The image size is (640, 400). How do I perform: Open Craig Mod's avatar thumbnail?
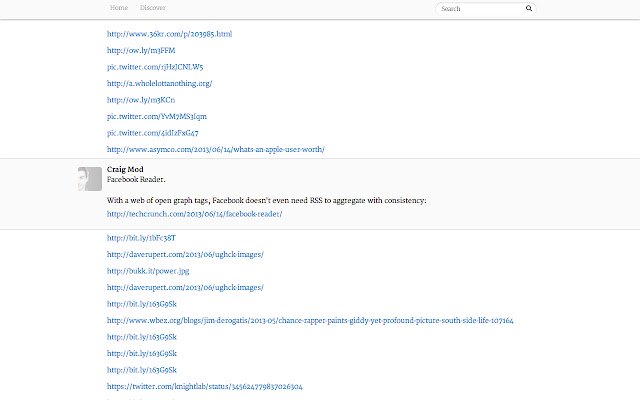(x=90, y=179)
